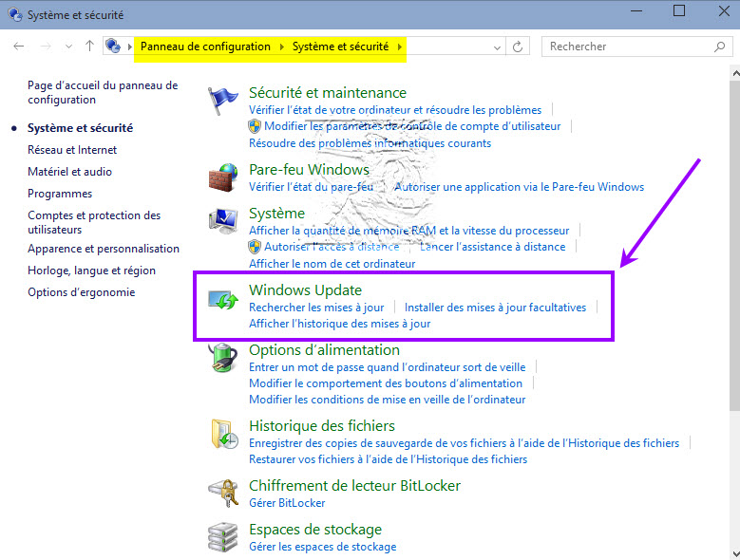Go up one level with up arrow

tap(89, 46)
